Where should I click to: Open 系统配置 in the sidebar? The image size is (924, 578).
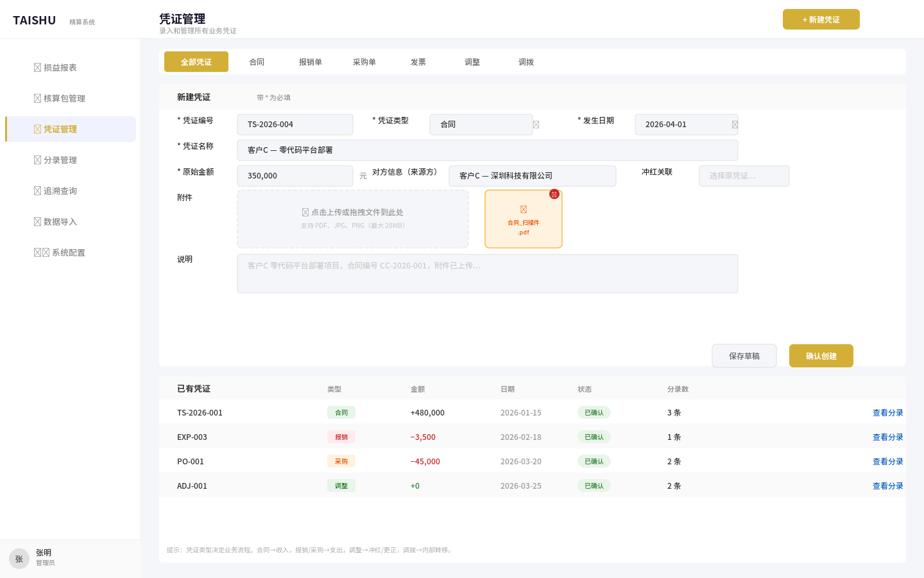(x=71, y=252)
